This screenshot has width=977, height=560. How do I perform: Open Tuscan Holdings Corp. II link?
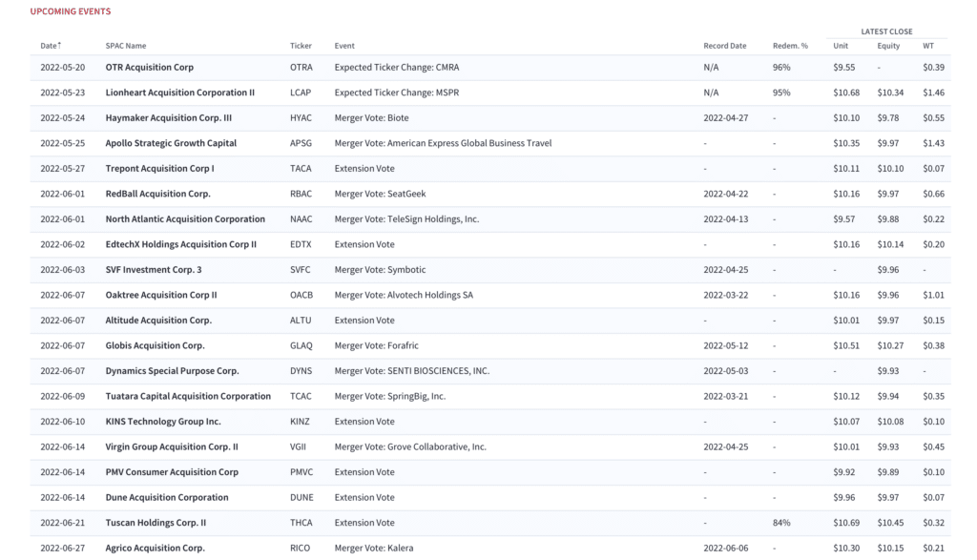click(x=156, y=523)
